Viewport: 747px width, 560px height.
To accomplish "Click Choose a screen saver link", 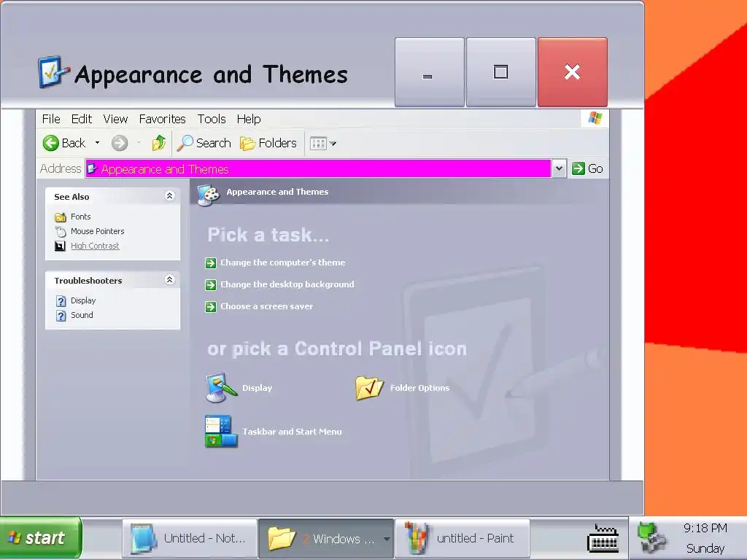I will point(267,306).
